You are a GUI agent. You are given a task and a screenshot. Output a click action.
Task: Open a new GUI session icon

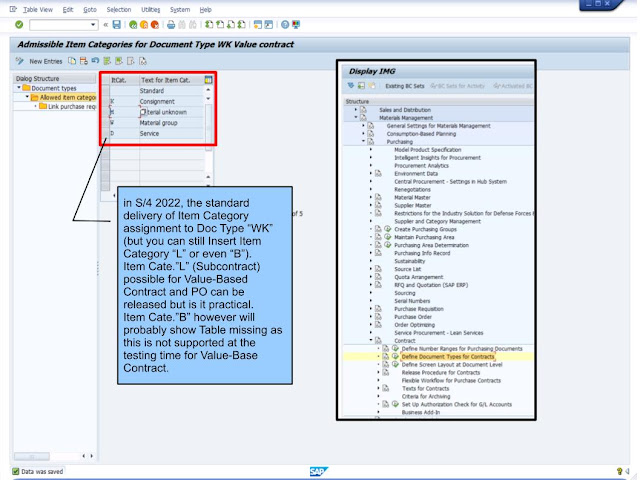[x=258, y=25]
